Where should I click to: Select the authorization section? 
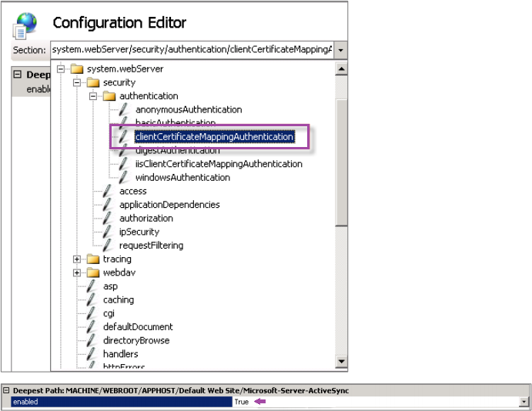146,219
